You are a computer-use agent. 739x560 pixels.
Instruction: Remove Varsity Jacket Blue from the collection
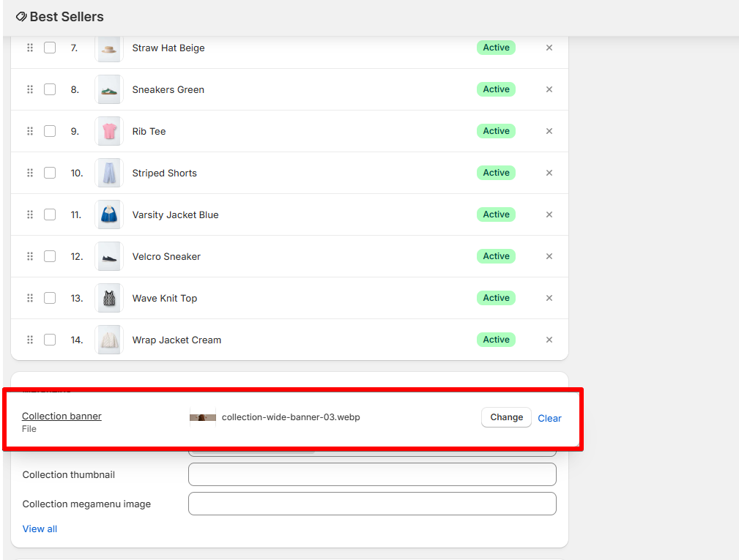point(549,214)
